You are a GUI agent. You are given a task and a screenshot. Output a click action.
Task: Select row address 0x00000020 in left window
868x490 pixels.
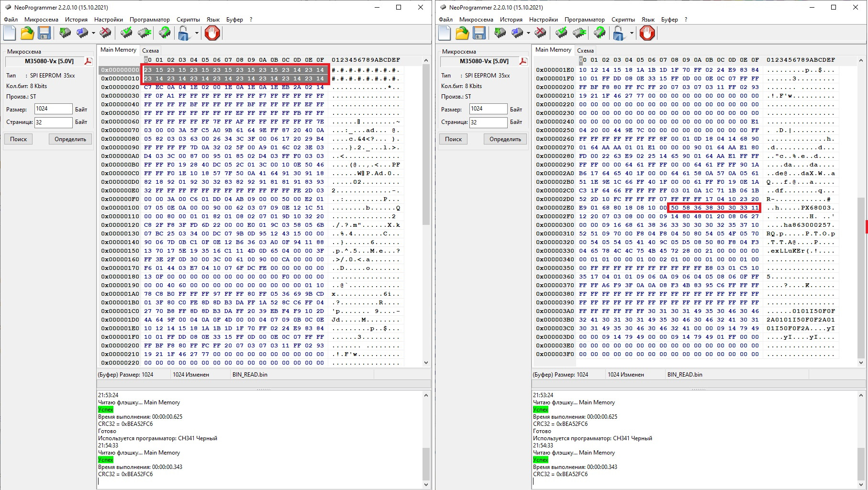point(120,87)
